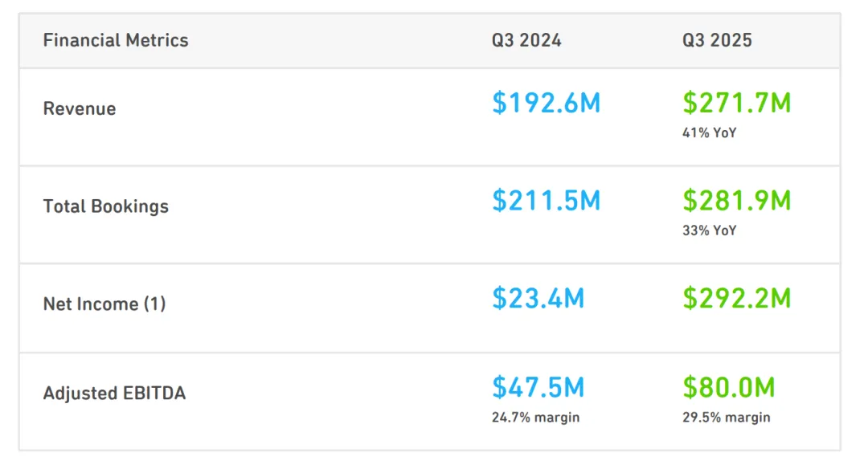
Task: Select the Q3 2024 column header
Action: pyautogui.click(x=526, y=40)
